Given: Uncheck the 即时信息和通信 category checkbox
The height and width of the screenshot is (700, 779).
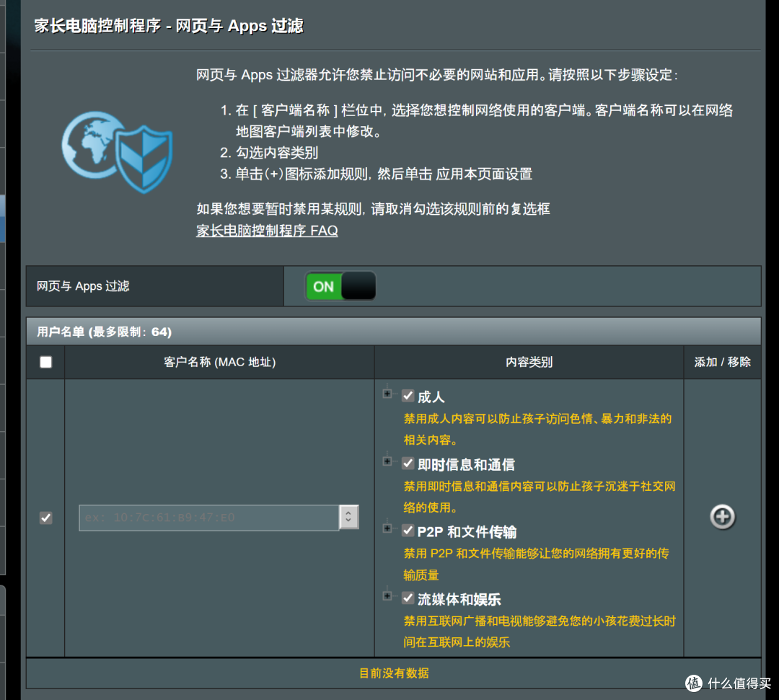Looking at the screenshot, I should point(408,464).
